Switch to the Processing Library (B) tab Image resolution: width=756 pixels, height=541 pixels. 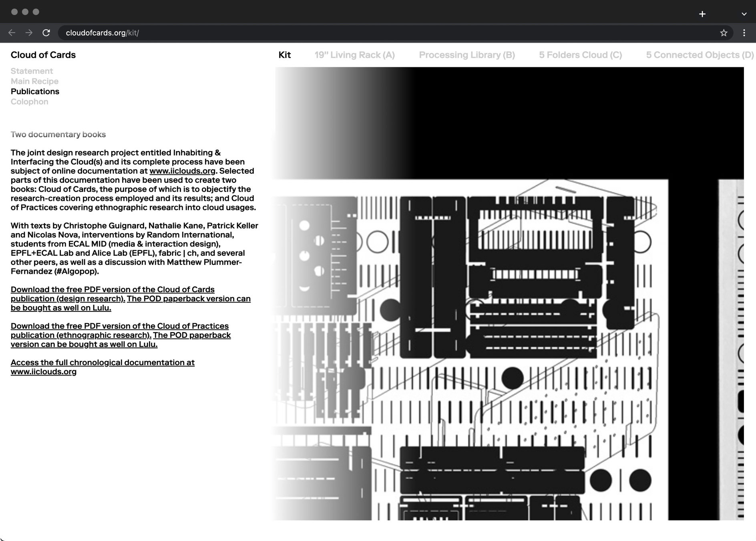tap(467, 55)
